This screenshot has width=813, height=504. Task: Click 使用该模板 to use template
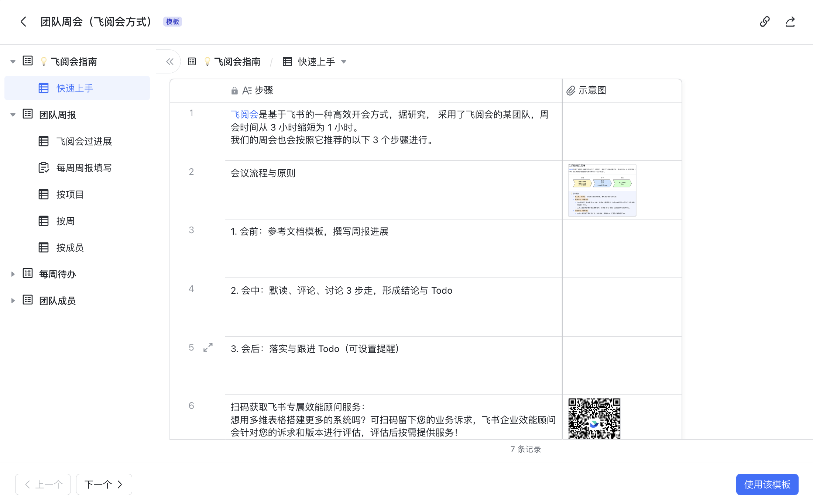coord(767,484)
